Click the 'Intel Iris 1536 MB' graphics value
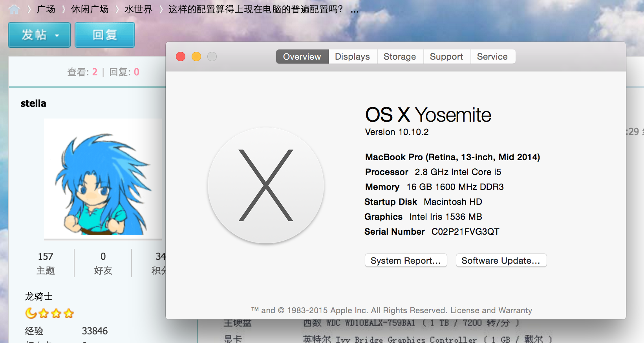Image resolution: width=644 pixels, height=343 pixels. pyautogui.click(x=446, y=217)
